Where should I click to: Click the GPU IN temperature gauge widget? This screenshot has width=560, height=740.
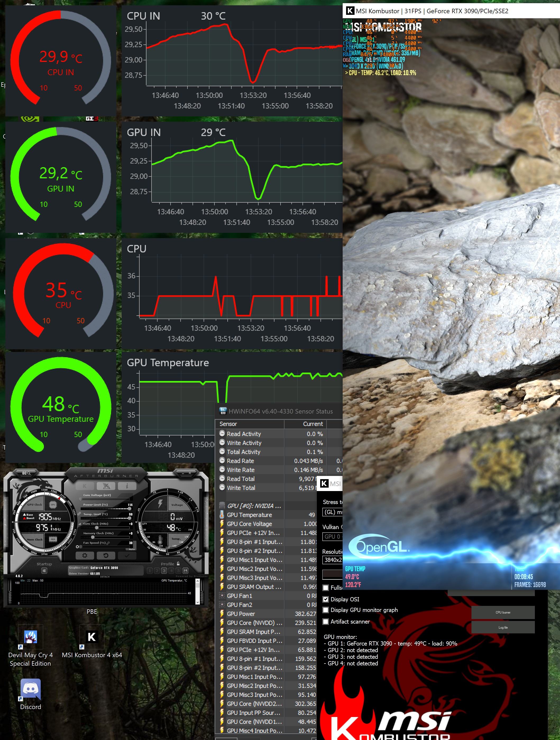(61, 177)
